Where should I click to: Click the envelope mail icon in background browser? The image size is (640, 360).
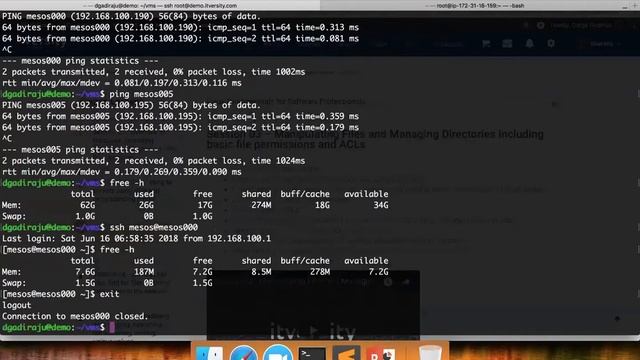pyautogui.click(x=507, y=43)
